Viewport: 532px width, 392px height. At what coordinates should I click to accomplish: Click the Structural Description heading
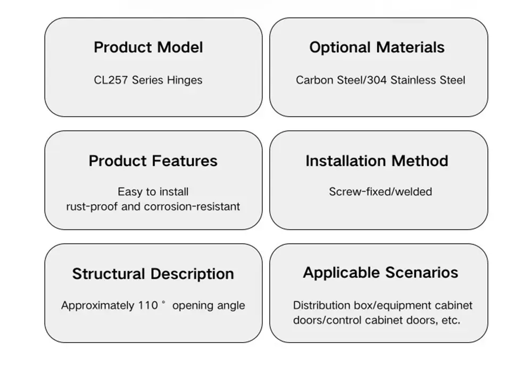tap(153, 274)
